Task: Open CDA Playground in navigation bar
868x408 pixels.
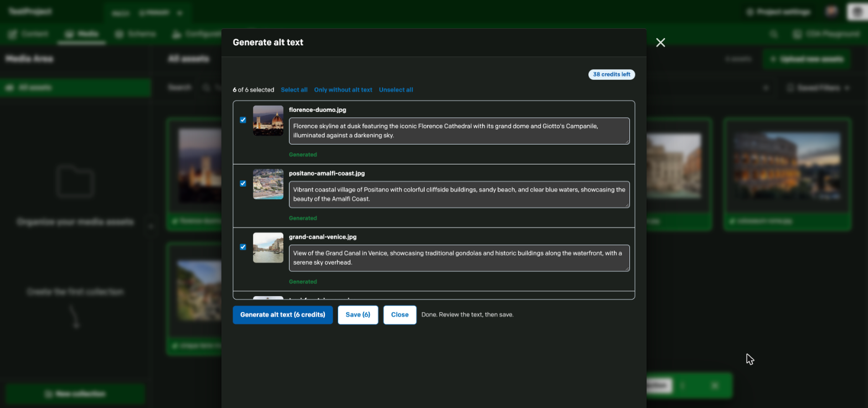Action: point(825,34)
